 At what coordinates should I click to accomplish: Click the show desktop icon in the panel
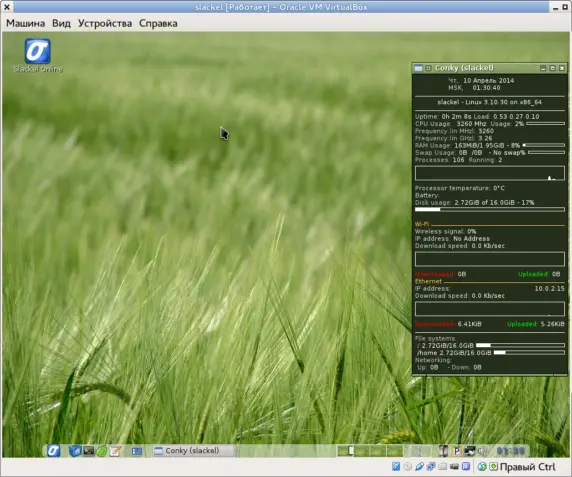click(x=137, y=451)
